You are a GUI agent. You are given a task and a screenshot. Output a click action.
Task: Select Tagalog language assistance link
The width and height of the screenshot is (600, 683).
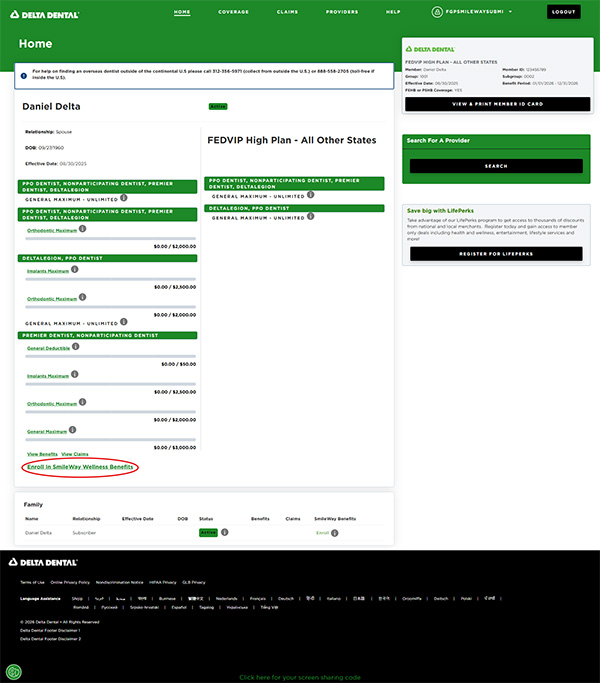pos(207,607)
